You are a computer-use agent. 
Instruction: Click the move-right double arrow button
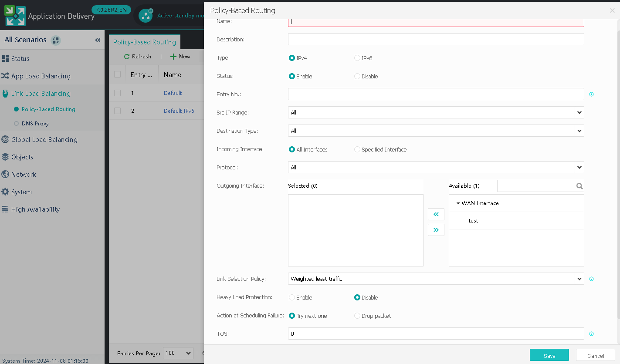tap(436, 230)
